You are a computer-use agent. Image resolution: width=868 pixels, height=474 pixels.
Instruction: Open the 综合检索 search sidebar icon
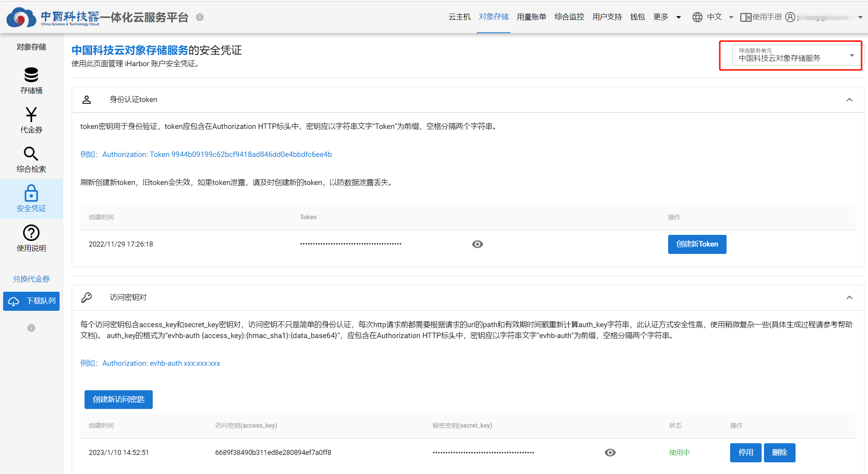coord(31,154)
